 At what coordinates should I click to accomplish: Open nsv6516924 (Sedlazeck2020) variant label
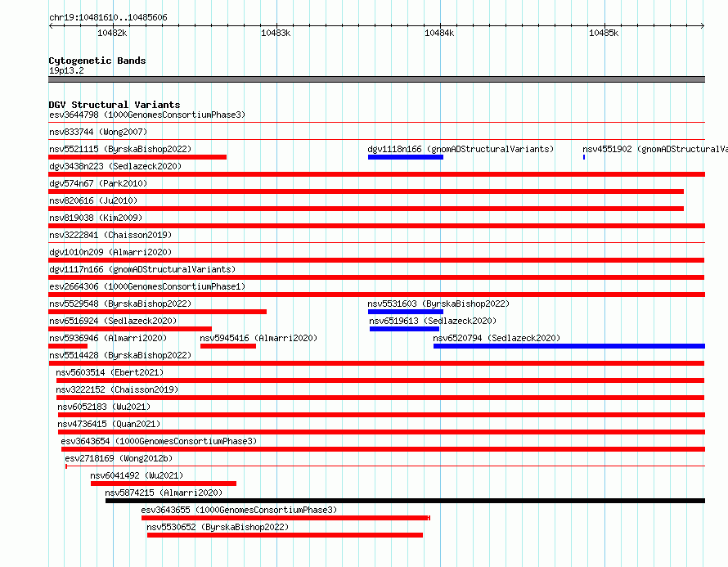[113, 321]
